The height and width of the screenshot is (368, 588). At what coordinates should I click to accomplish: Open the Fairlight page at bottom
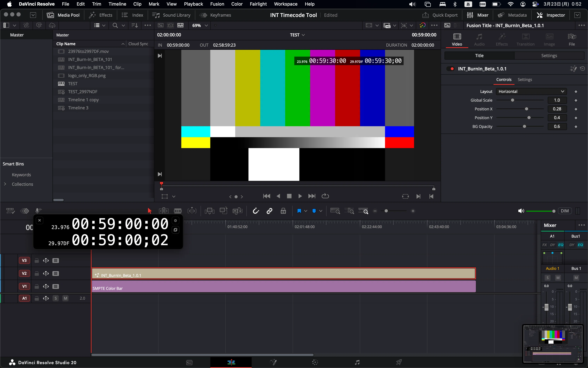coord(357,362)
